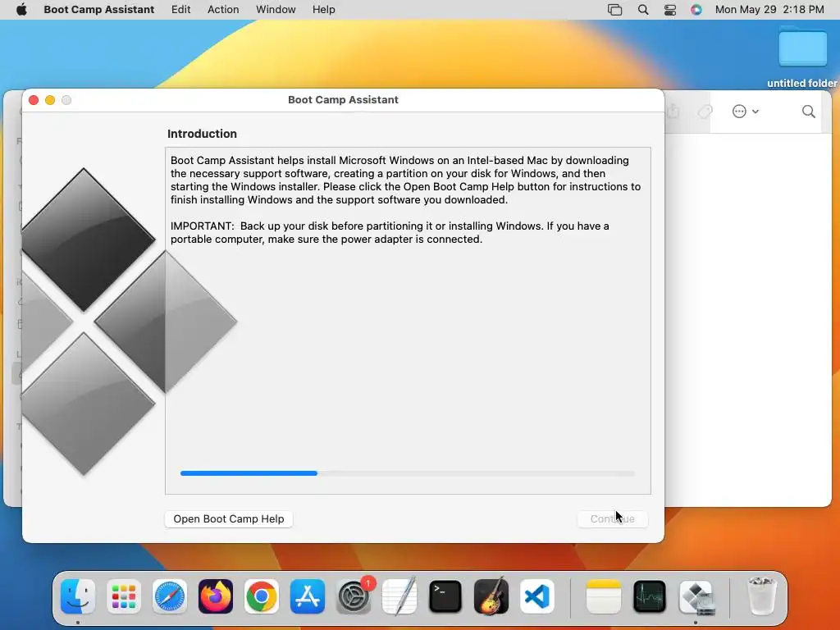Open the Trash from the Dock
This screenshot has width=840, height=630.
pyautogui.click(x=761, y=596)
